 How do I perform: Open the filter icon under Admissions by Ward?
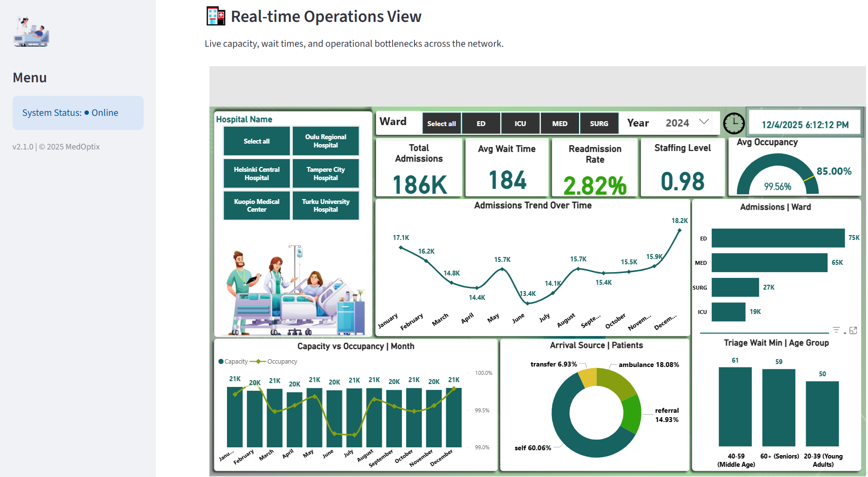point(836,330)
